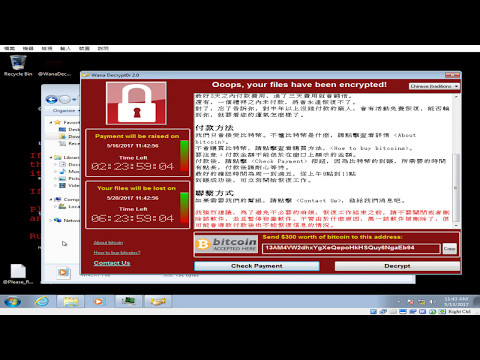
Task: Select the @Please_Read_Me file on the desktop
Action: (x=18, y=274)
